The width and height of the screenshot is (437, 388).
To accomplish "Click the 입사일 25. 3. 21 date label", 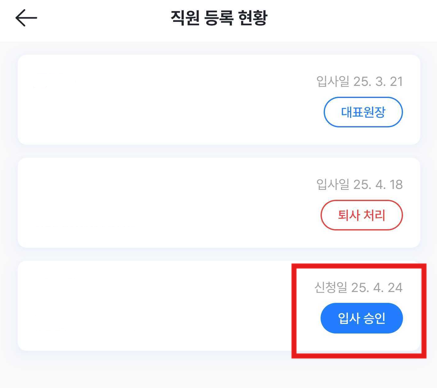I will 359,81.
